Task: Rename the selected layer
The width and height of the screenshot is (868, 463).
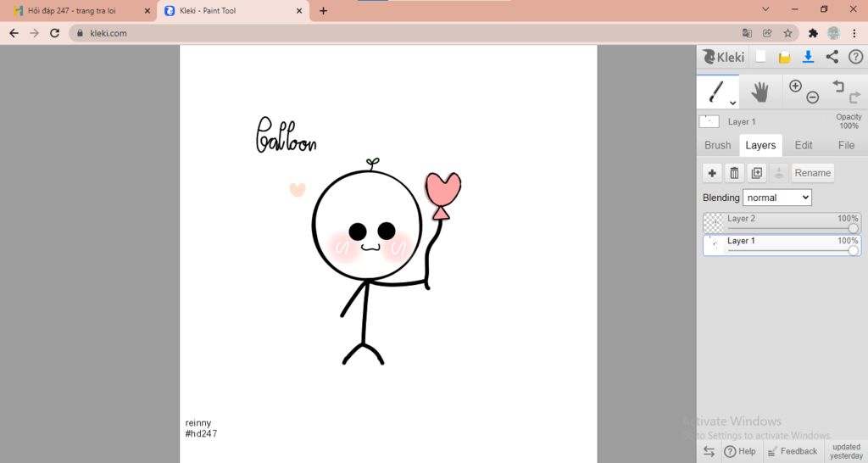Action: pyautogui.click(x=813, y=173)
